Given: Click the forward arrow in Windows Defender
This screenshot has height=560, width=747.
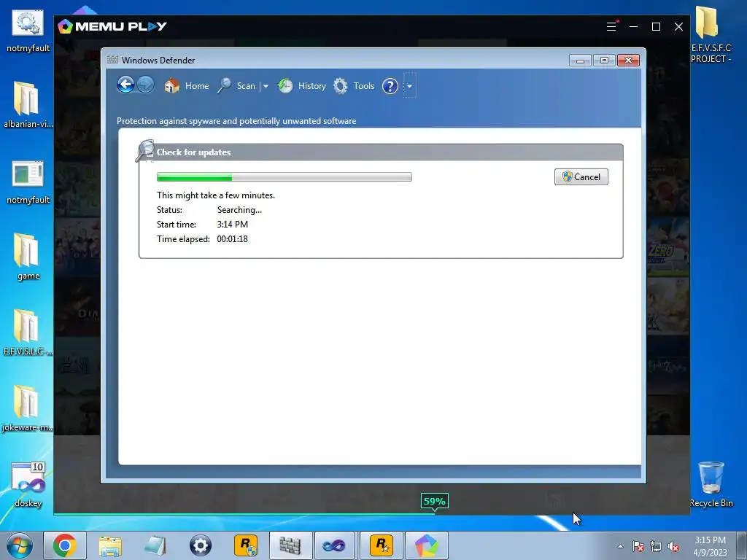Looking at the screenshot, I should click(146, 85).
